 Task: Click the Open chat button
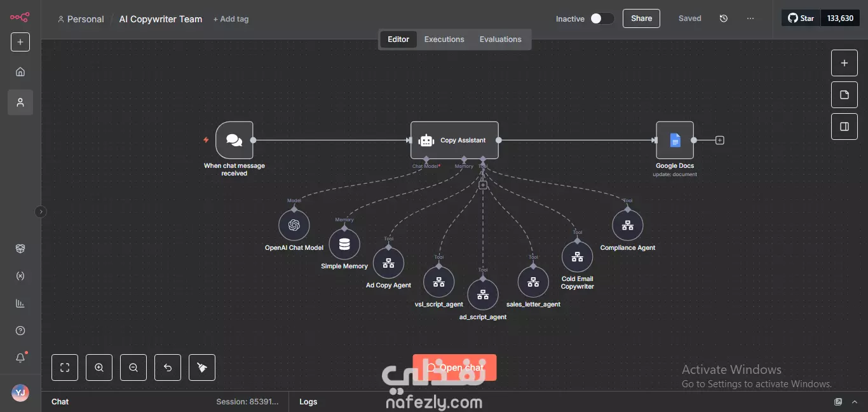(x=454, y=367)
